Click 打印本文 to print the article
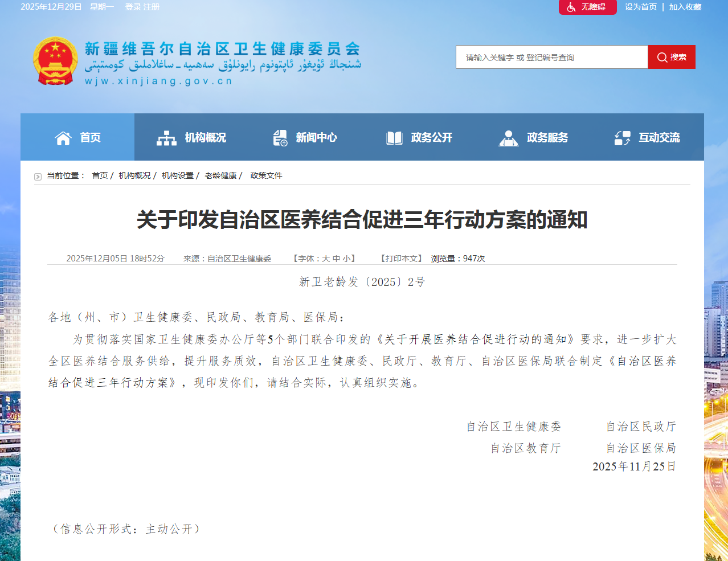The height and width of the screenshot is (561, 728). (x=402, y=259)
